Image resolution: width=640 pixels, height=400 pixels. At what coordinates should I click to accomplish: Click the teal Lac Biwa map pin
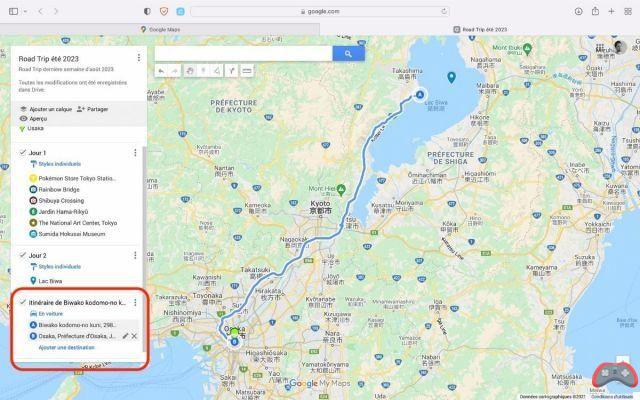coord(451,77)
